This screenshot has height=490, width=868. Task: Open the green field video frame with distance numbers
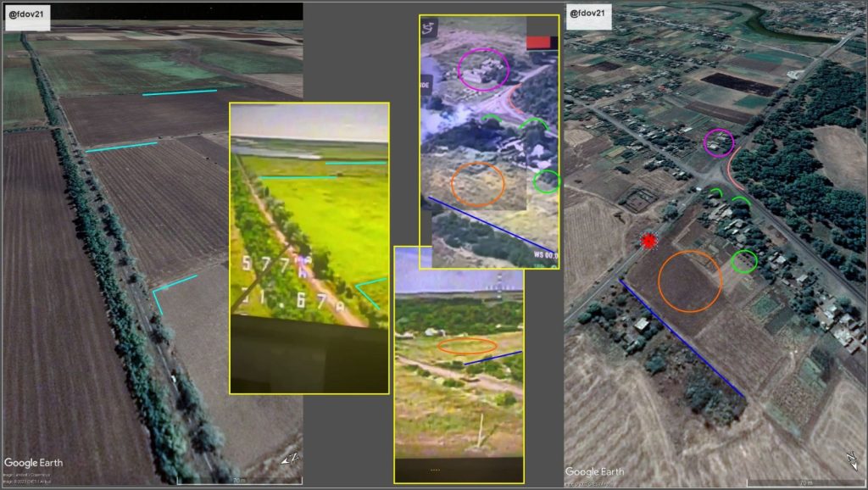coord(309,246)
